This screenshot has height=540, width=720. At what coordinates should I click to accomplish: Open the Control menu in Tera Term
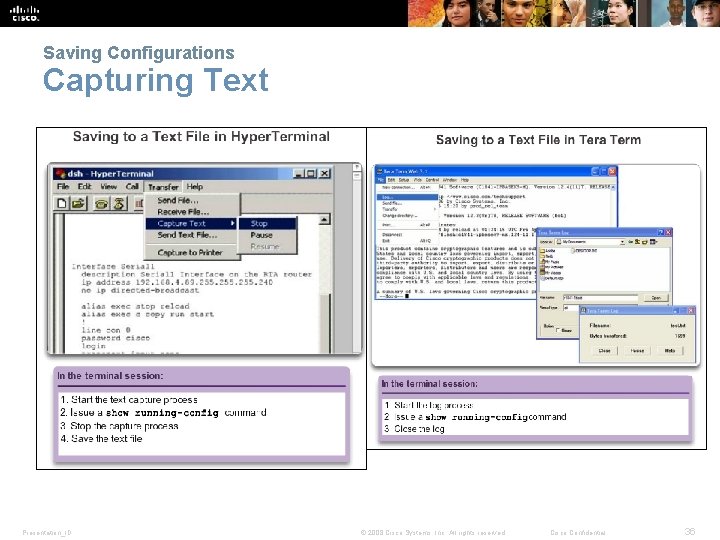(433, 180)
